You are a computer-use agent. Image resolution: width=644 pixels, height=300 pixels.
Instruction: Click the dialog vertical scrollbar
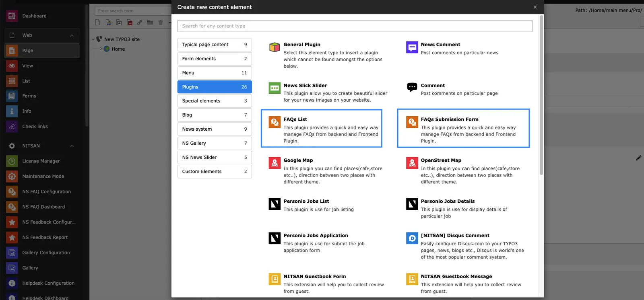[x=541, y=95]
